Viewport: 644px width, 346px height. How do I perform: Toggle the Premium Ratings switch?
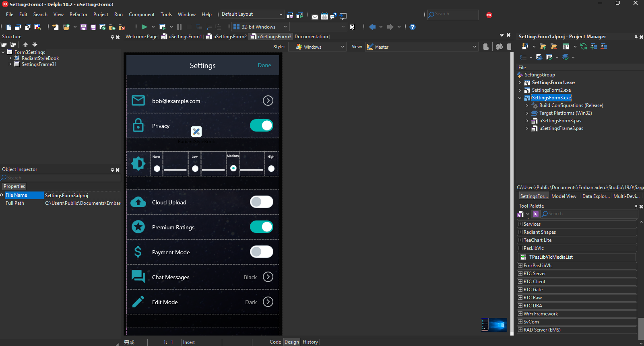[262, 227]
